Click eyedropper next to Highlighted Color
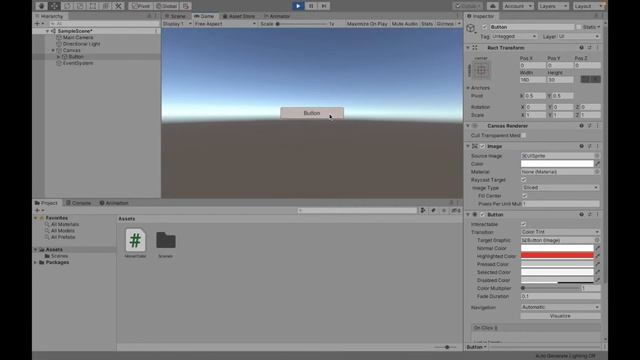The image size is (640, 360). [x=598, y=256]
